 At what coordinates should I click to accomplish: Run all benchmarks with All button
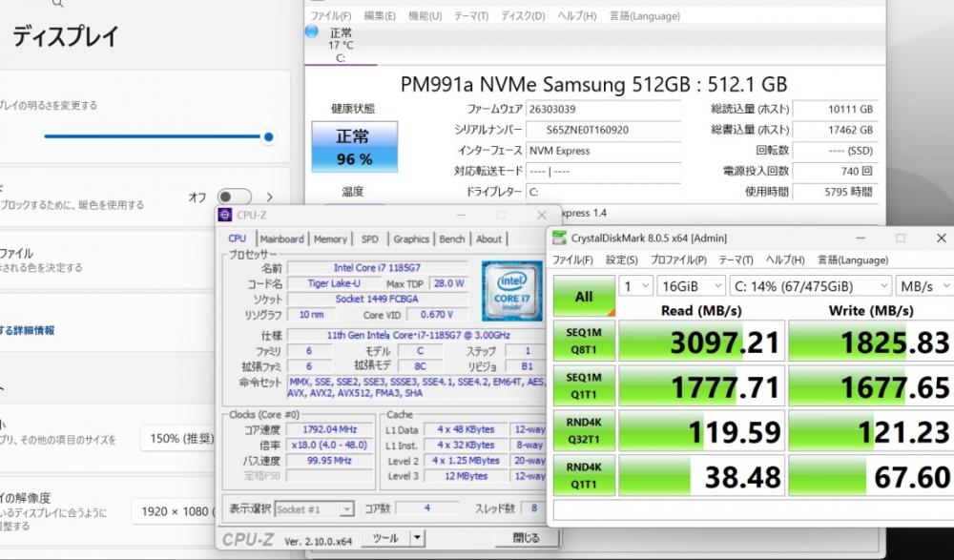tap(584, 297)
